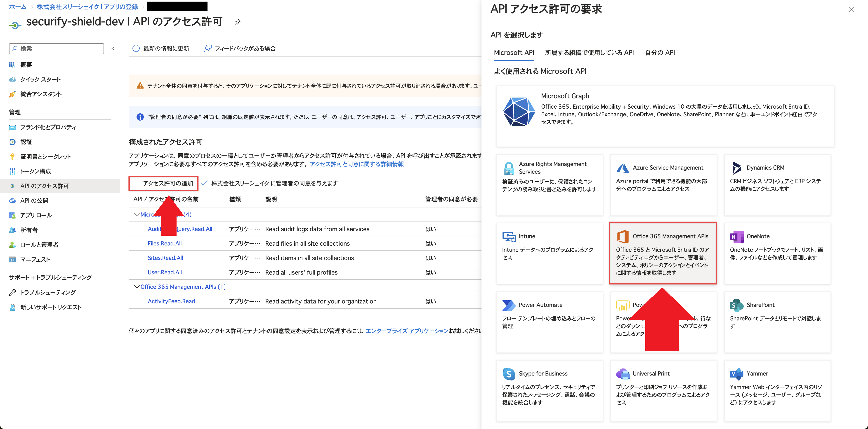Select the Intune API card
Image resolution: width=868 pixels, height=429 pixels.
[550, 253]
